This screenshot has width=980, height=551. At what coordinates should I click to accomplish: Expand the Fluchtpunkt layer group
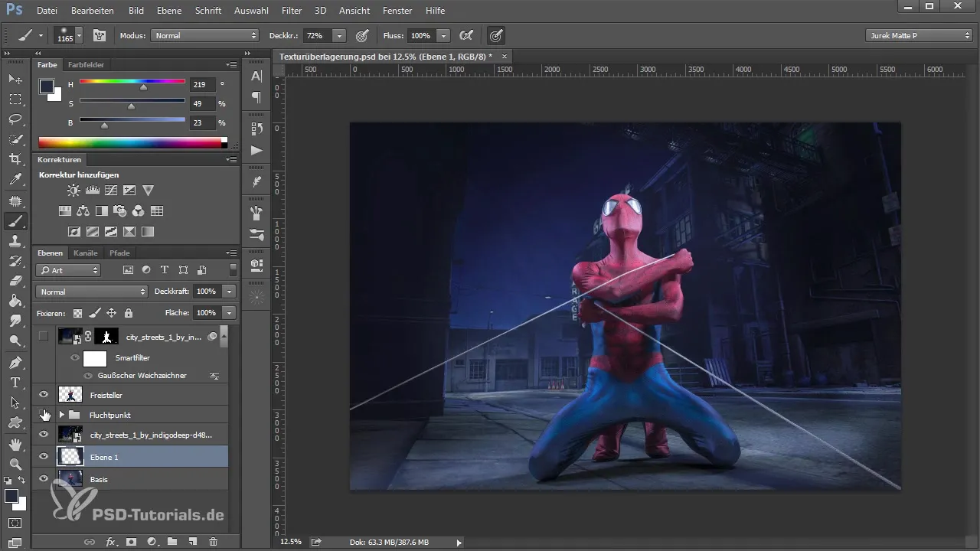tap(61, 415)
